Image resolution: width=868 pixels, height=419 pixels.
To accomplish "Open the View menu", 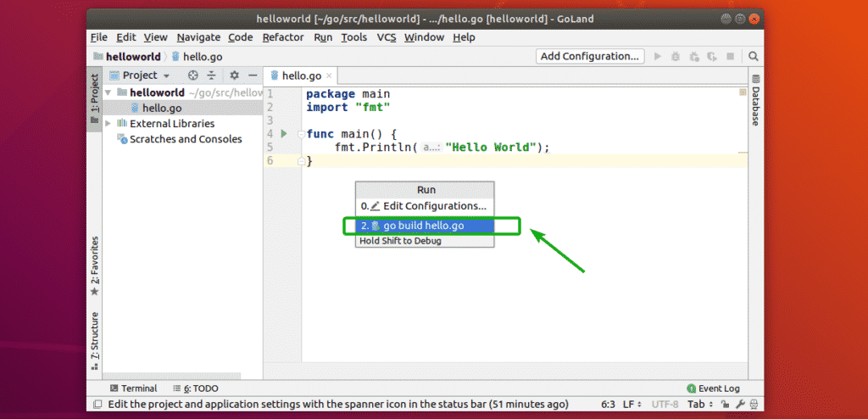I will (x=156, y=37).
